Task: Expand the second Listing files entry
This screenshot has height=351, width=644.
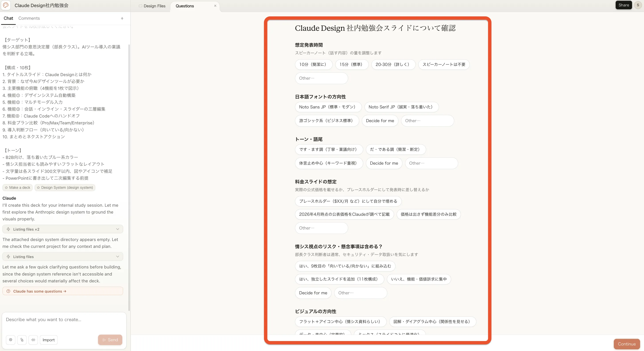Action: [62, 256]
